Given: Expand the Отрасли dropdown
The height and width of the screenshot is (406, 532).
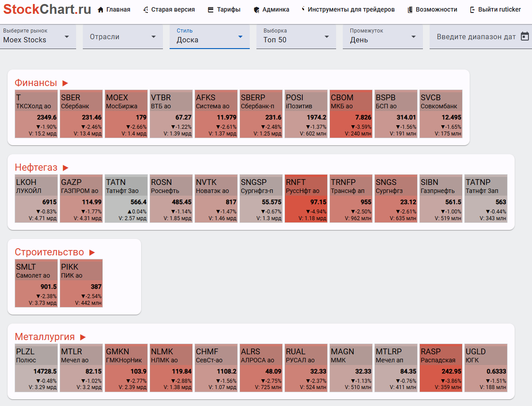Looking at the screenshot, I should pyautogui.click(x=123, y=37).
